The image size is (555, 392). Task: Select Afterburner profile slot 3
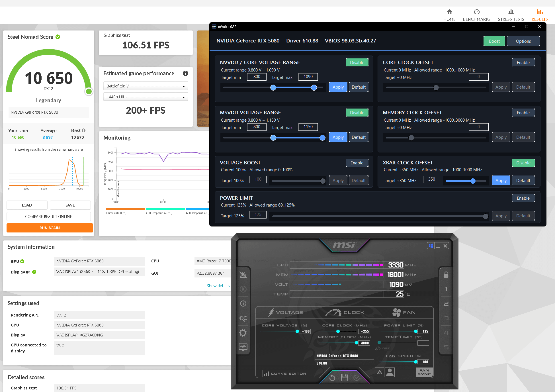[446, 318]
